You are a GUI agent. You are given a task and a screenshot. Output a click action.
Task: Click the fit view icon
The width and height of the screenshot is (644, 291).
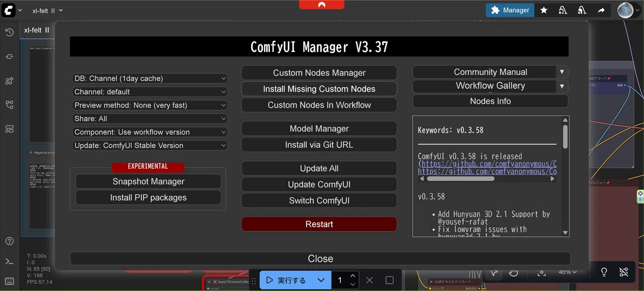click(x=541, y=273)
